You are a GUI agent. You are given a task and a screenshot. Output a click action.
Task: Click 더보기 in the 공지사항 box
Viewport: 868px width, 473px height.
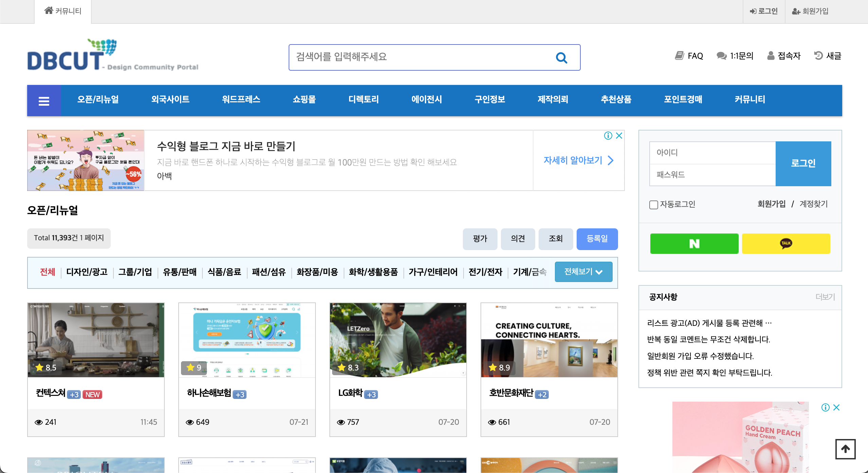[x=825, y=297]
